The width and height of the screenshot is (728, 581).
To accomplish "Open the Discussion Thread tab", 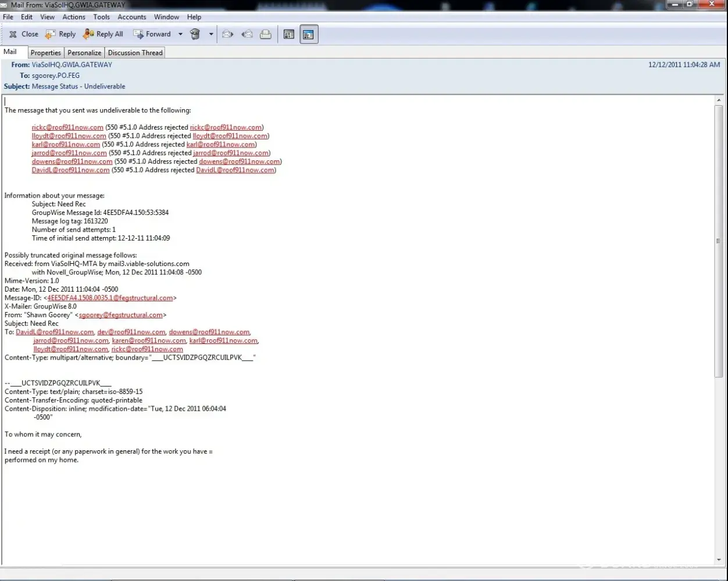I will (135, 53).
